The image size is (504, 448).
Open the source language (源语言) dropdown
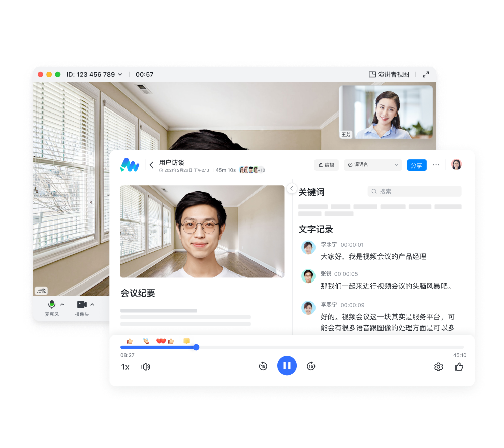(373, 165)
